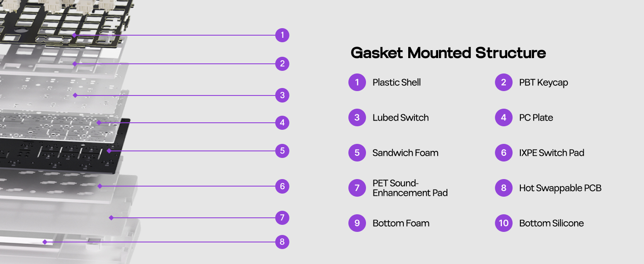Select legend badge 1 next to Plastic Shell
644x264 pixels.
pos(357,82)
